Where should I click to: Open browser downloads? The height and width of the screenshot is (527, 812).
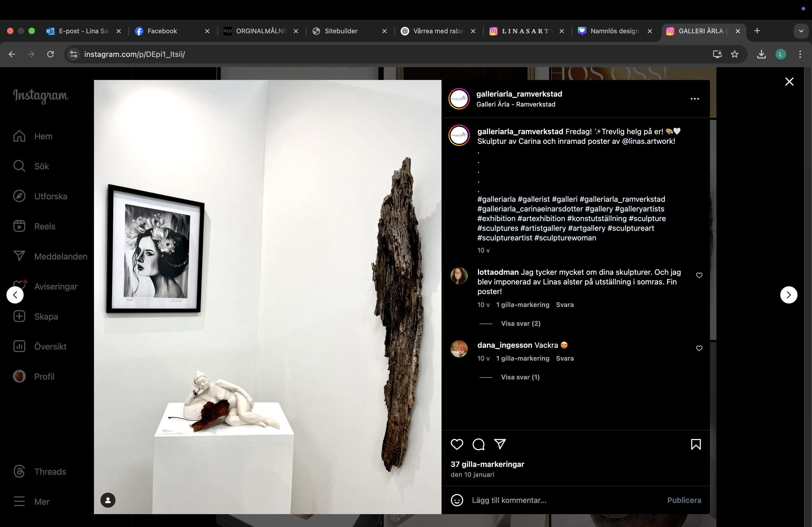pyautogui.click(x=761, y=54)
